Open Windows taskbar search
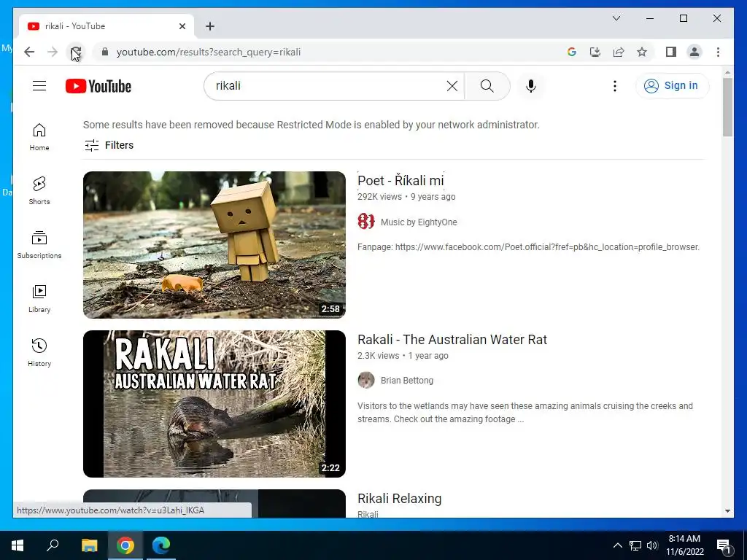Viewport: 747px width, 560px height. tap(53, 545)
